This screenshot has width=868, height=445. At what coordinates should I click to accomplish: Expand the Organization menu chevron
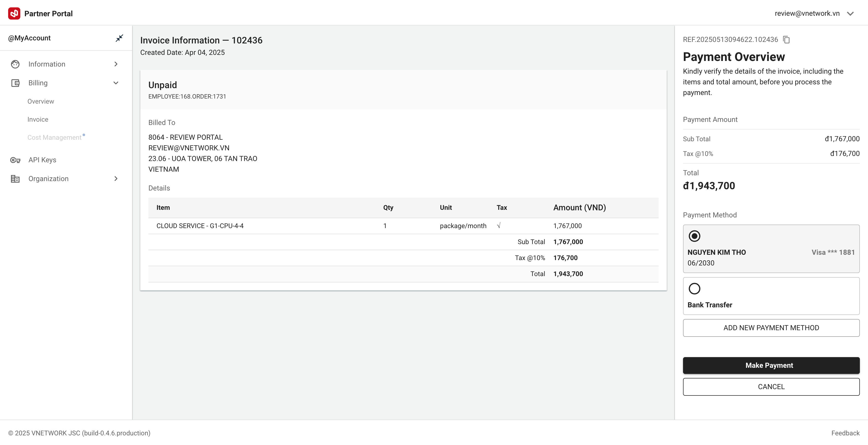(x=116, y=179)
